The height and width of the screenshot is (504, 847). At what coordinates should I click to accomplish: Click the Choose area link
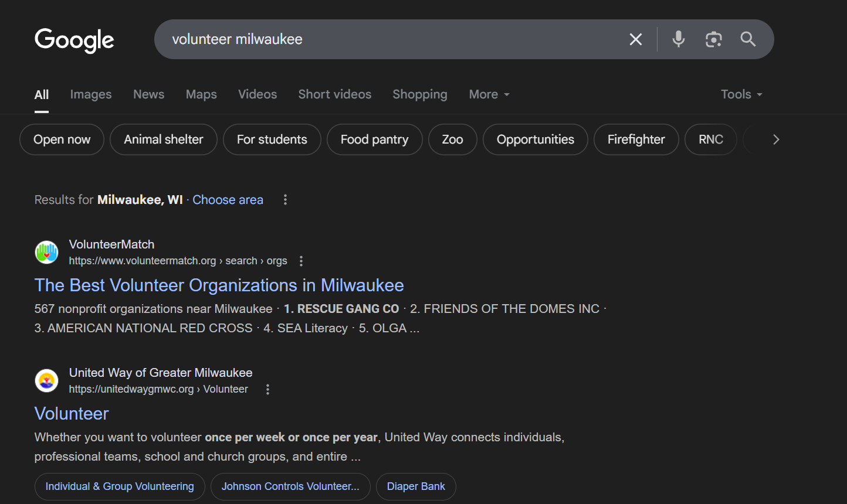228,200
